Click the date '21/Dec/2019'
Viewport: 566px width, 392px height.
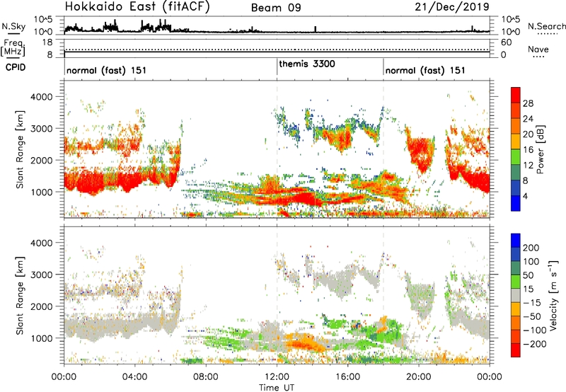tap(452, 7)
